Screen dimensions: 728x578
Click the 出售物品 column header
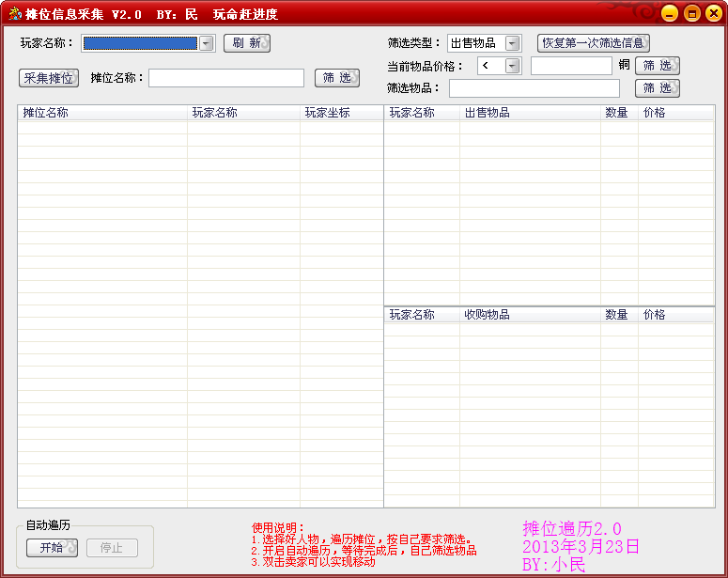(x=530, y=113)
